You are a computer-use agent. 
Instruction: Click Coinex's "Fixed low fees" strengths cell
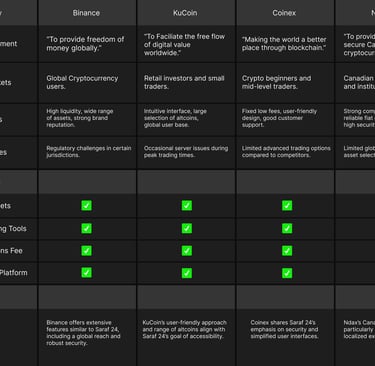coord(279,118)
